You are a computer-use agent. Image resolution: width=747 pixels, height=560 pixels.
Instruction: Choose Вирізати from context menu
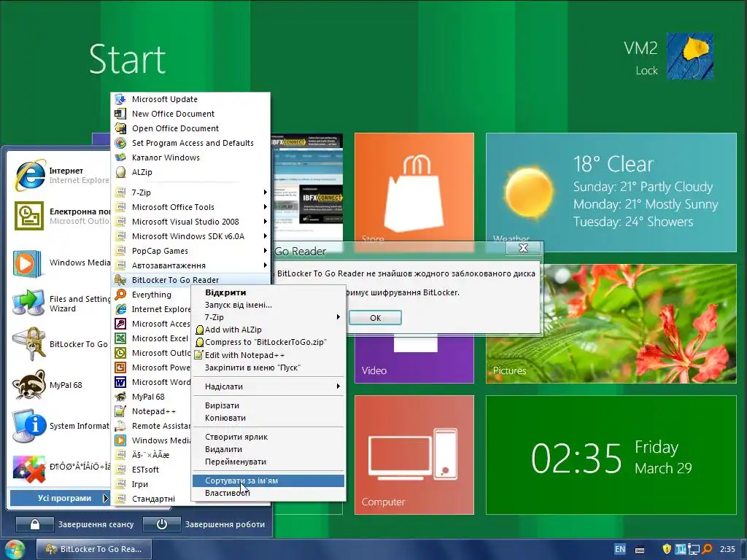[x=268, y=405]
